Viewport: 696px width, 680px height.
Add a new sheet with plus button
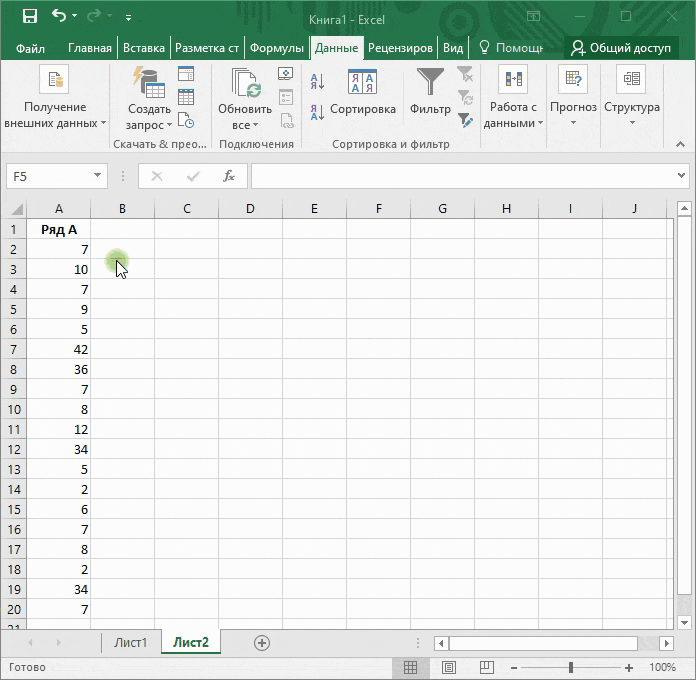(x=262, y=643)
